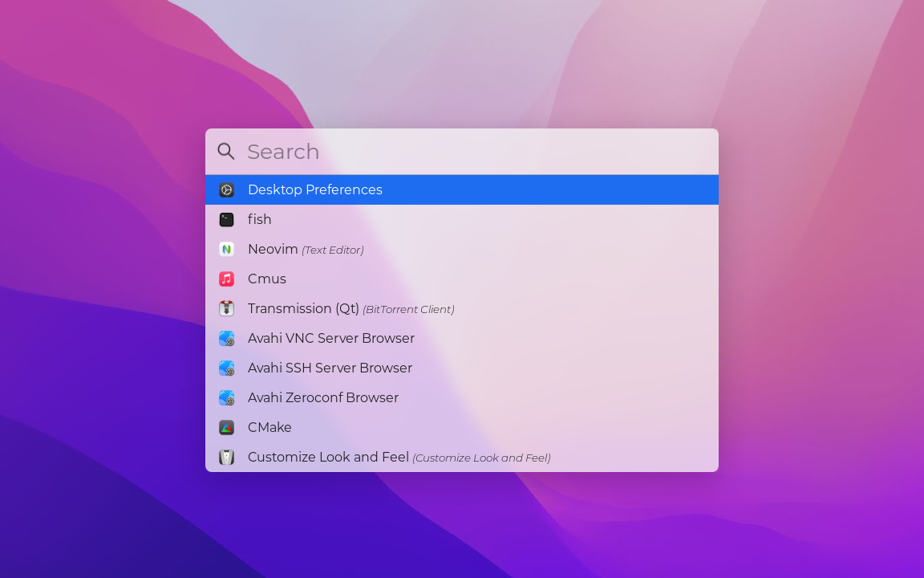Launch the fish shell entry
The image size is (924, 578).
pos(461,219)
